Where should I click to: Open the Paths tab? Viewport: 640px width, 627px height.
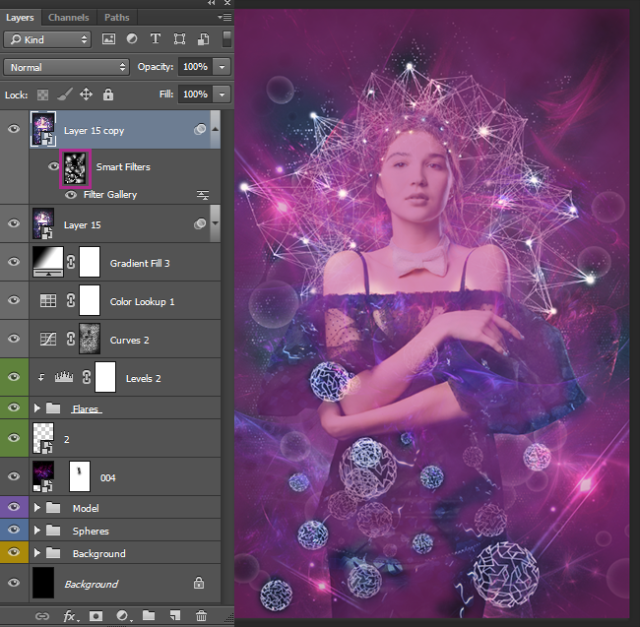[x=117, y=17]
